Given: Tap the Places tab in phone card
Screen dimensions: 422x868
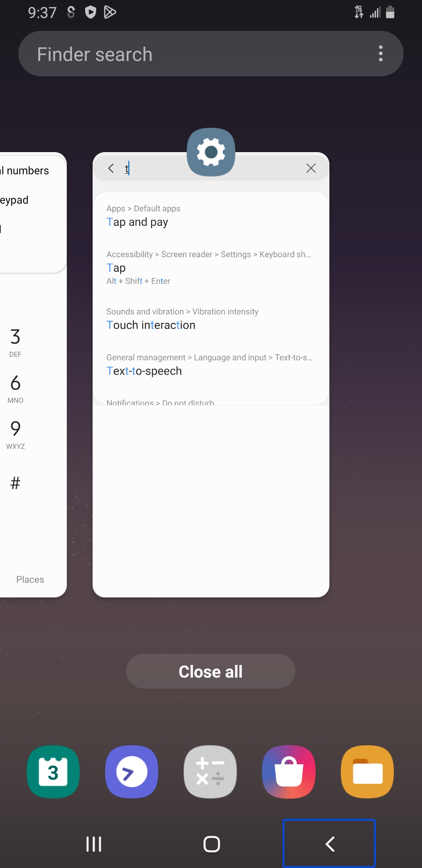Looking at the screenshot, I should [x=30, y=579].
